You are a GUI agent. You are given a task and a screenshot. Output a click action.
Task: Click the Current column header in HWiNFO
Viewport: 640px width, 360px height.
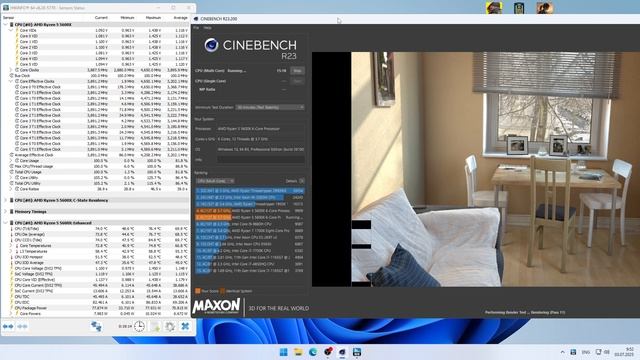tap(101, 18)
